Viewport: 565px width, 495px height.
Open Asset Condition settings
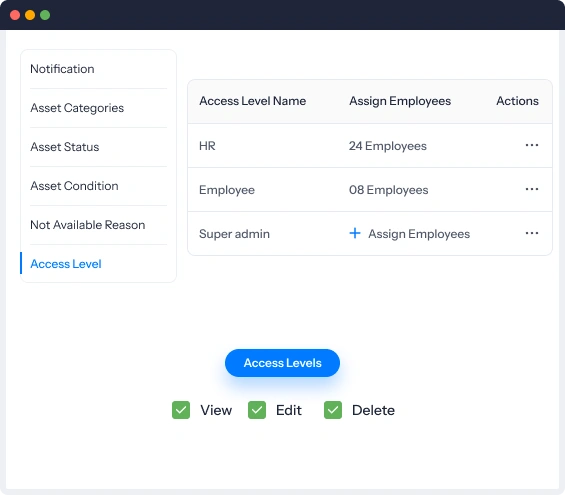pyautogui.click(x=74, y=186)
